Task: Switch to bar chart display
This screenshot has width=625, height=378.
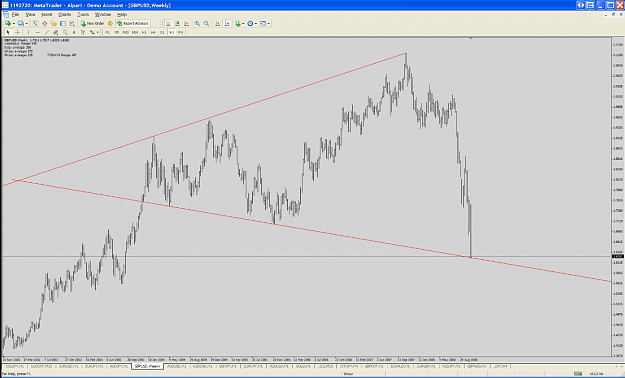Action: pyautogui.click(x=168, y=24)
